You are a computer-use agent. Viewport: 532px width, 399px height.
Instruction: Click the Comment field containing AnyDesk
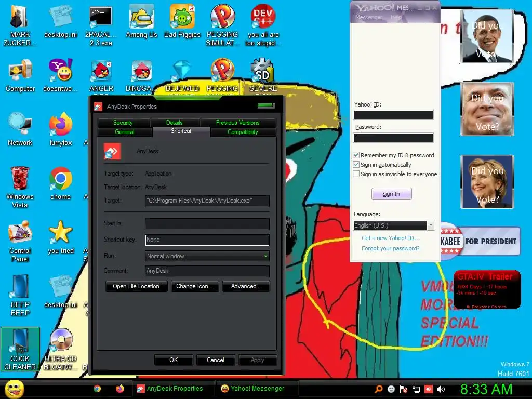(207, 271)
